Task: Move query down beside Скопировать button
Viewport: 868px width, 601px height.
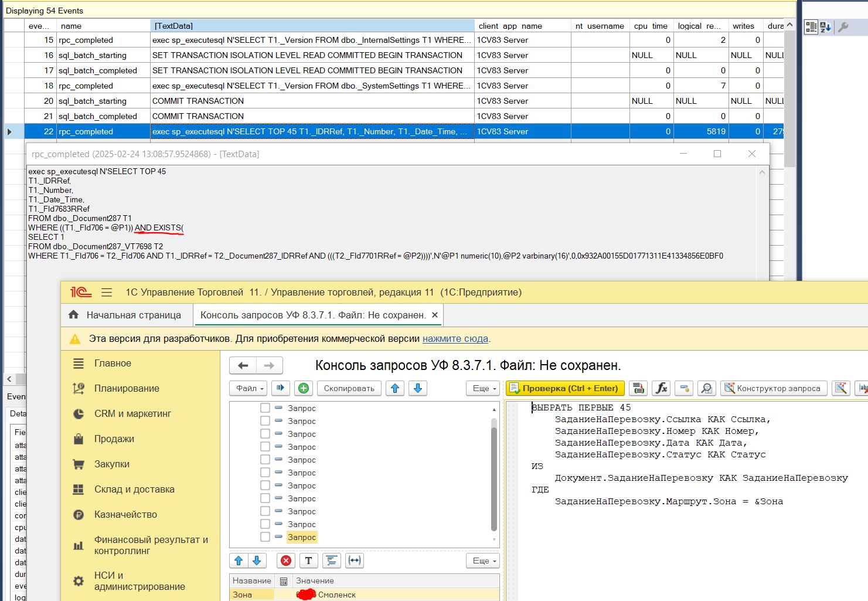Action: tap(418, 388)
